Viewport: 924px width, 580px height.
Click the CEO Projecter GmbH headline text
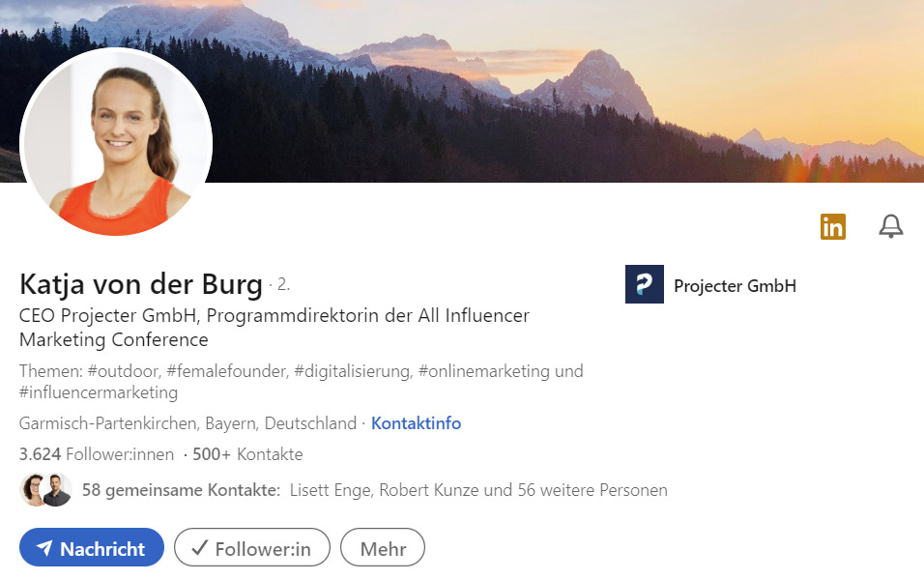coord(274,327)
